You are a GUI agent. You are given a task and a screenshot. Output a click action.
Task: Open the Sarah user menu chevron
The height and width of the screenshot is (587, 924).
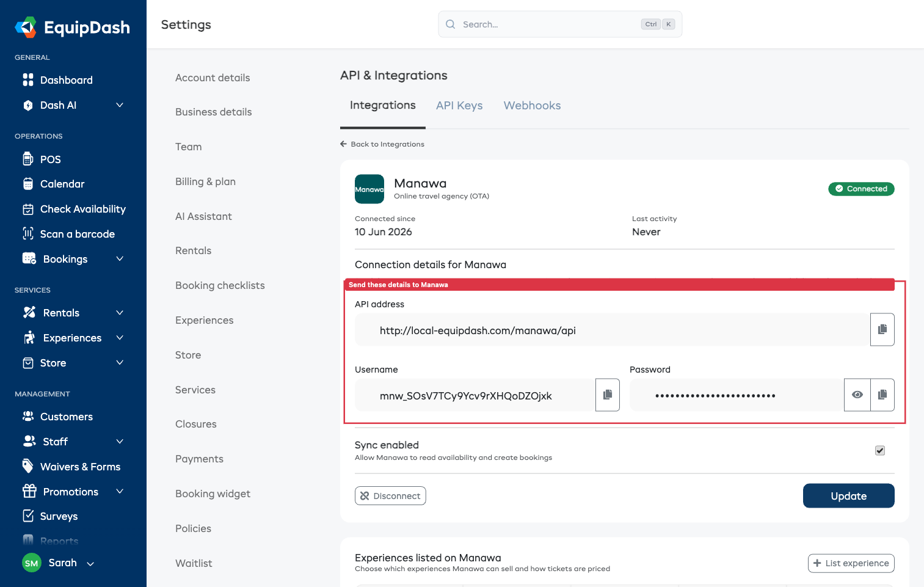(x=90, y=564)
